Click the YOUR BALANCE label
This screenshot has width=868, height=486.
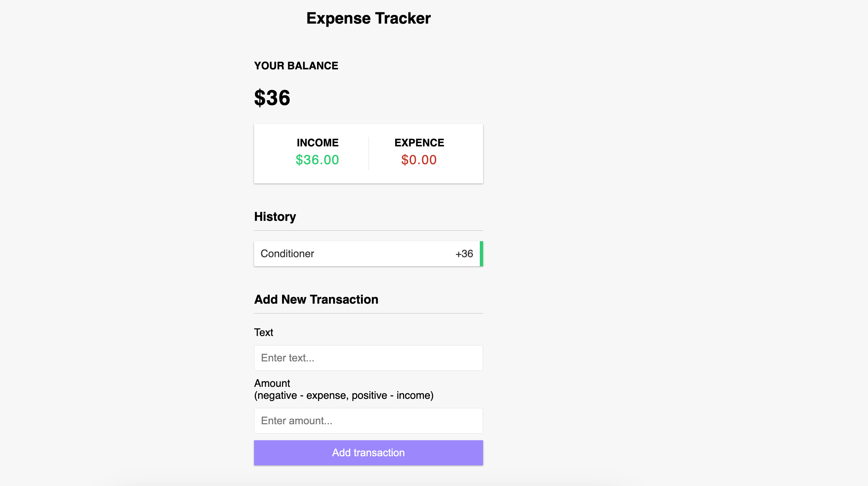click(296, 66)
